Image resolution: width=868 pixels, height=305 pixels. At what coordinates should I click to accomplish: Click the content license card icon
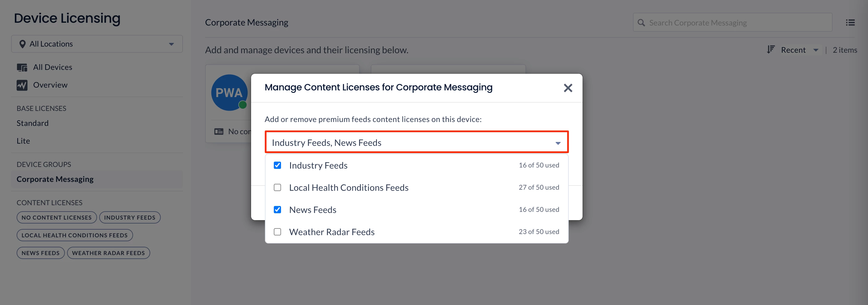click(219, 132)
